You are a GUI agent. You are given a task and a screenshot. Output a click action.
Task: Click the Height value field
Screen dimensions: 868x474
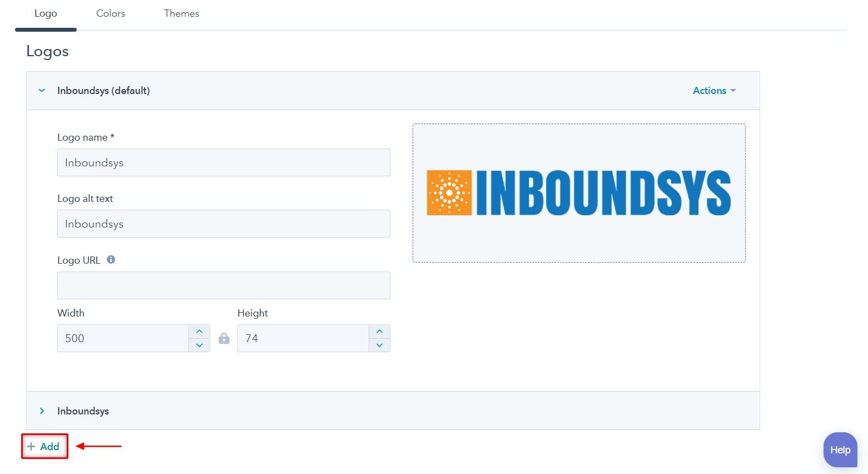click(x=304, y=338)
